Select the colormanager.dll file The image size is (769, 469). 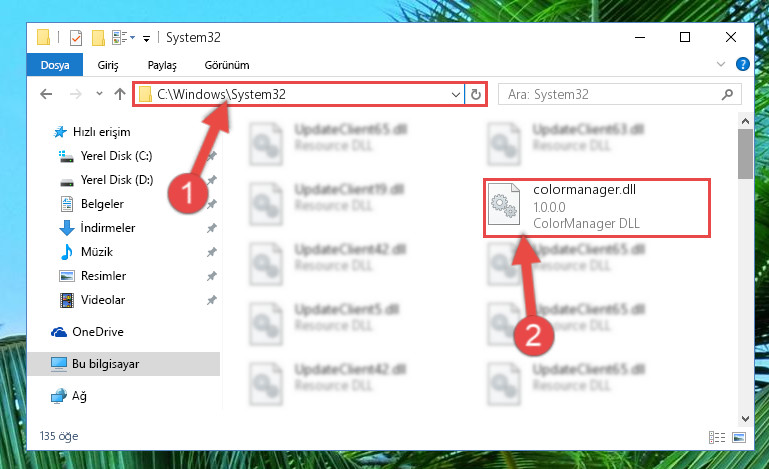597,208
